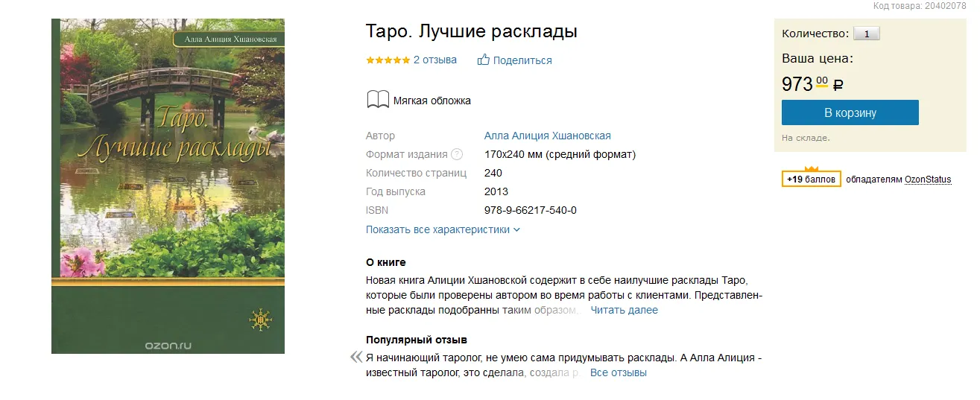Click the Поделиться share link

pyautogui.click(x=522, y=60)
